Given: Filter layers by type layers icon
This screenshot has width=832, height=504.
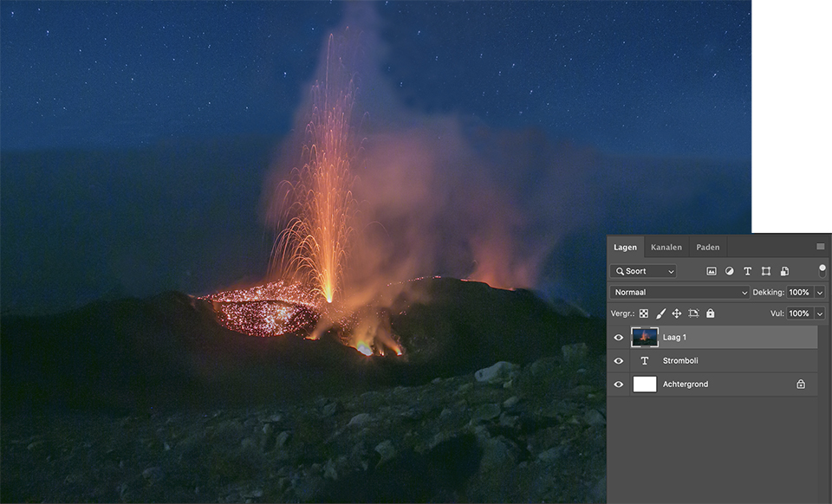Looking at the screenshot, I should tap(748, 271).
